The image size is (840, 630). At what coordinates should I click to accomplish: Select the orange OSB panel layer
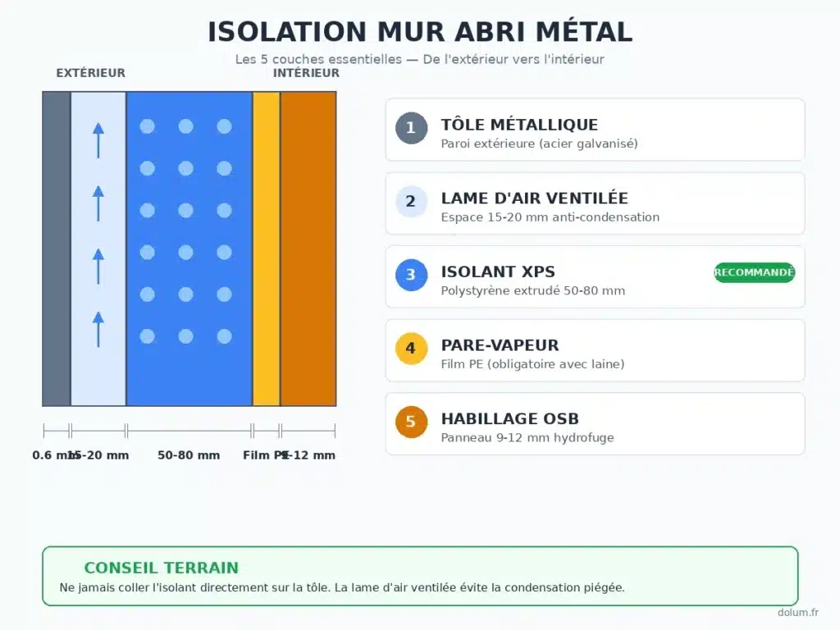click(308, 249)
